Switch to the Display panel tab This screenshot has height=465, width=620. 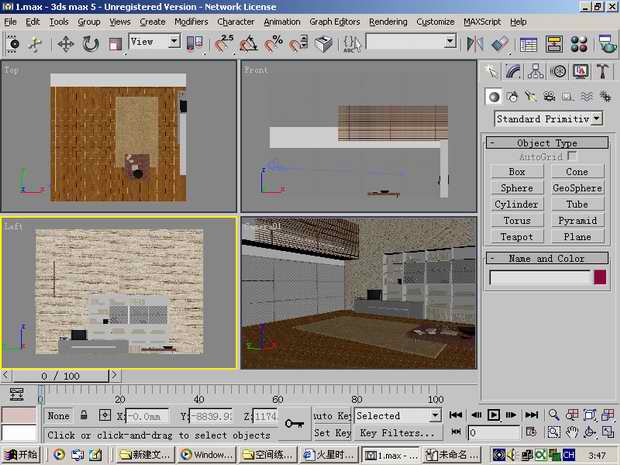(580, 72)
